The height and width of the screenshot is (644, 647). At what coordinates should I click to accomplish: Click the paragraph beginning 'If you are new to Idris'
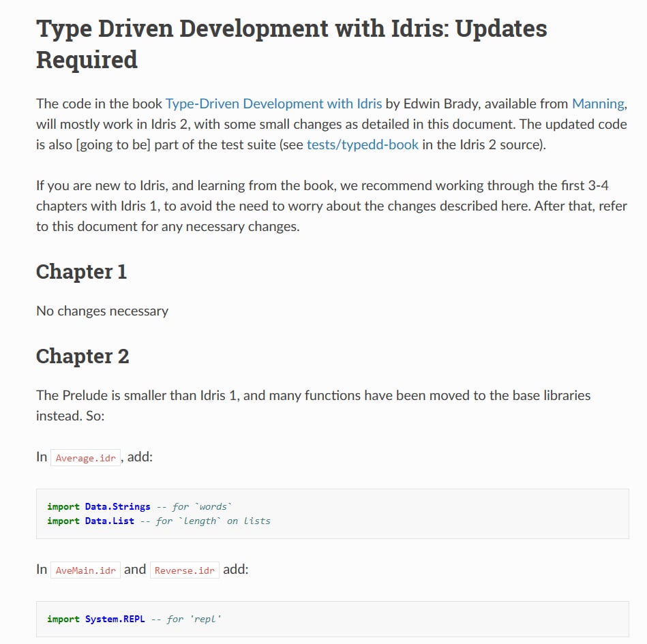click(332, 206)
